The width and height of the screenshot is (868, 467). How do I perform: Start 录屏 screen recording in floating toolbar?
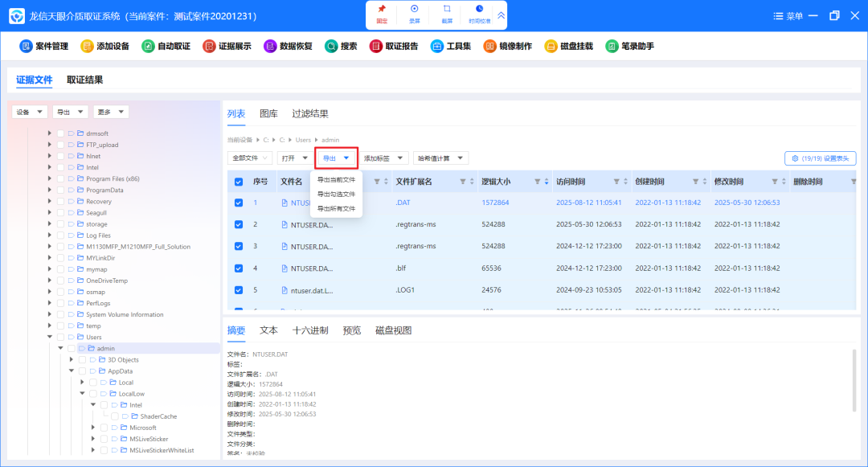click(414, 15)
